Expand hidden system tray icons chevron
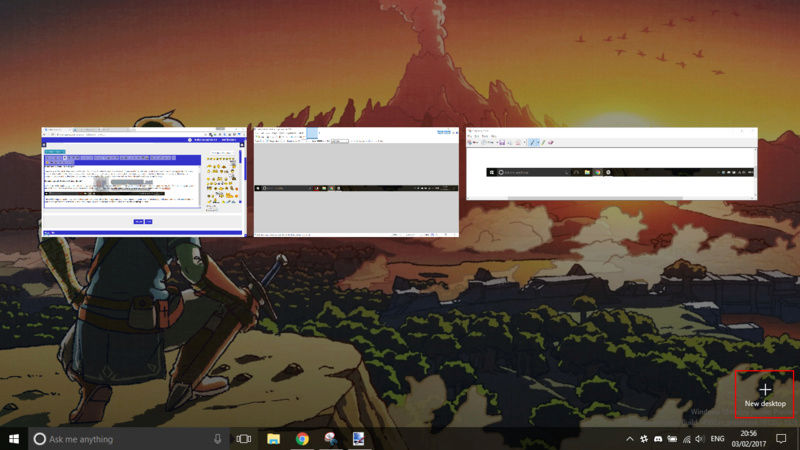This screenshot has height=450, width=800. [630, 439]
